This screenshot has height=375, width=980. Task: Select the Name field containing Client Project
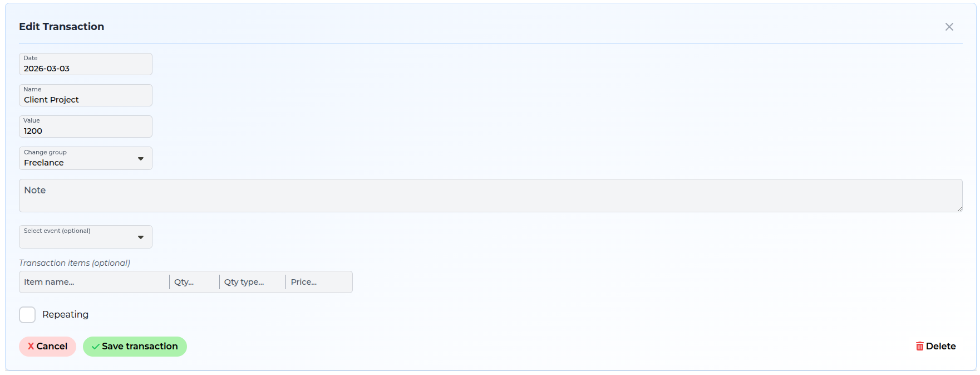(x=85, y=95)
